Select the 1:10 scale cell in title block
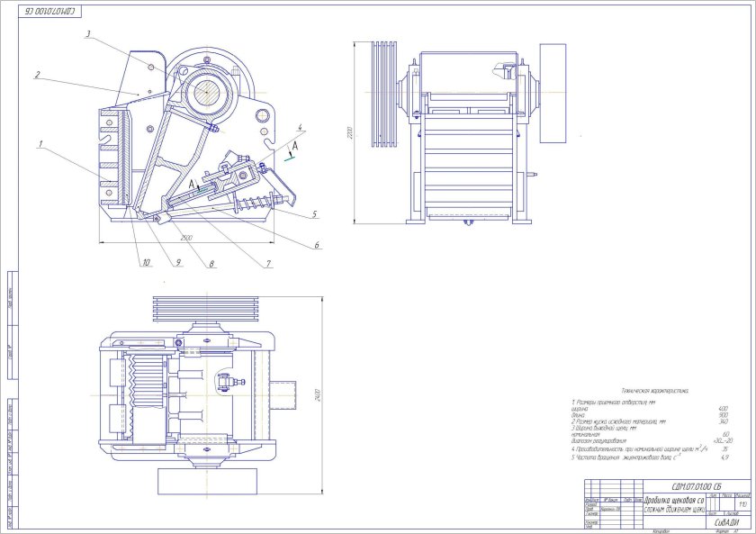This screenshot has width=756, height=534. point(742,504)
